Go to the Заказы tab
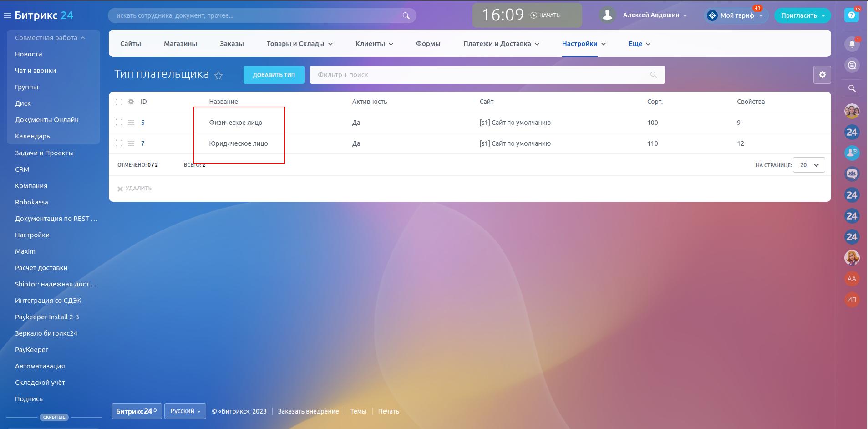The height and width of the screenshot is (429, 868). click(x=232, y=44)
